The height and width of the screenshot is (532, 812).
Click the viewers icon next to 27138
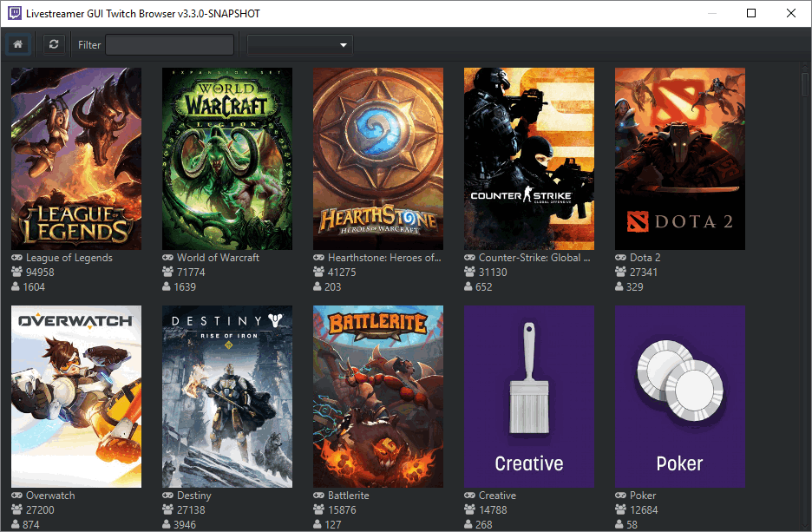tap(167, 510)
